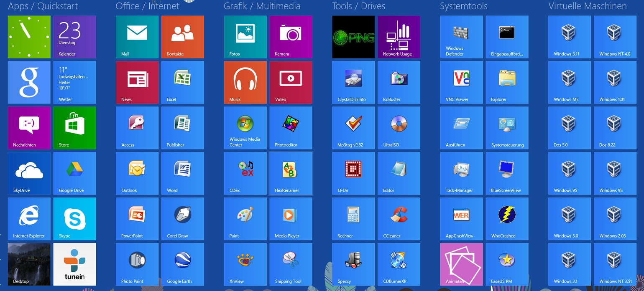Open the News tile
The height and width of the screenshot is (291, 644).
pos(137,82)
